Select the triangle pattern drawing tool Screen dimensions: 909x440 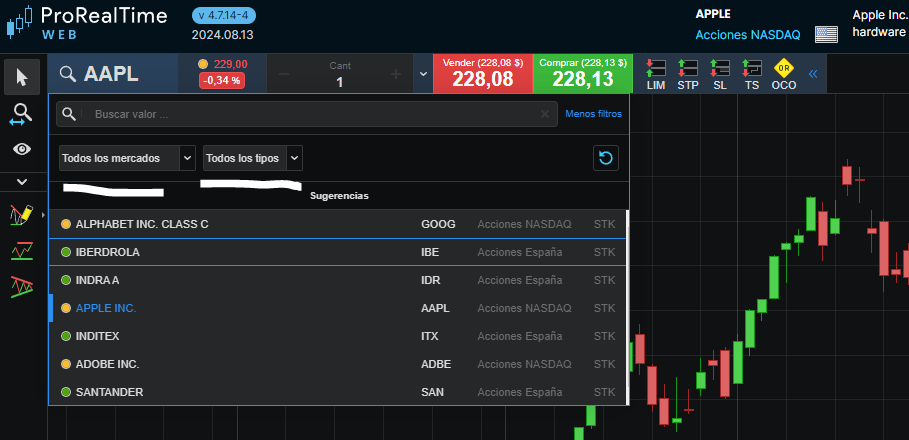point(22,286)
